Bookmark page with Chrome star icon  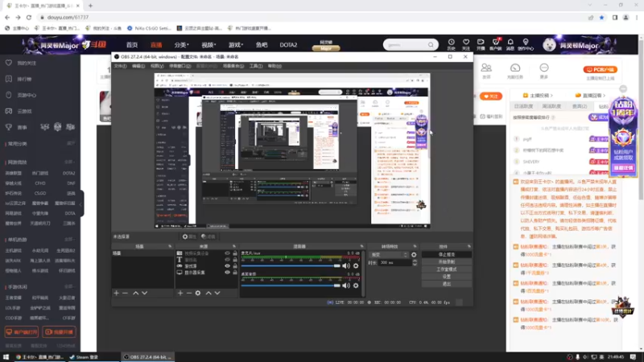click(x=601, y=17)
